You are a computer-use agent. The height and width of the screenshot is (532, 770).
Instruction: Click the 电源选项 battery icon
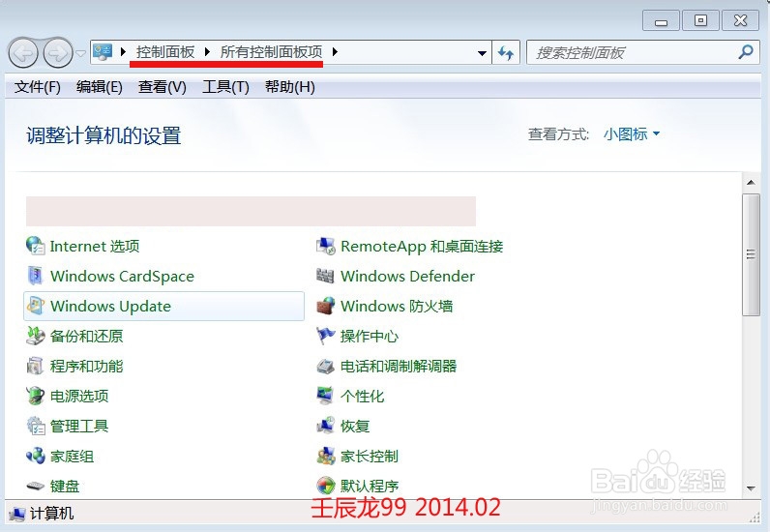click(x=36, y=396)
